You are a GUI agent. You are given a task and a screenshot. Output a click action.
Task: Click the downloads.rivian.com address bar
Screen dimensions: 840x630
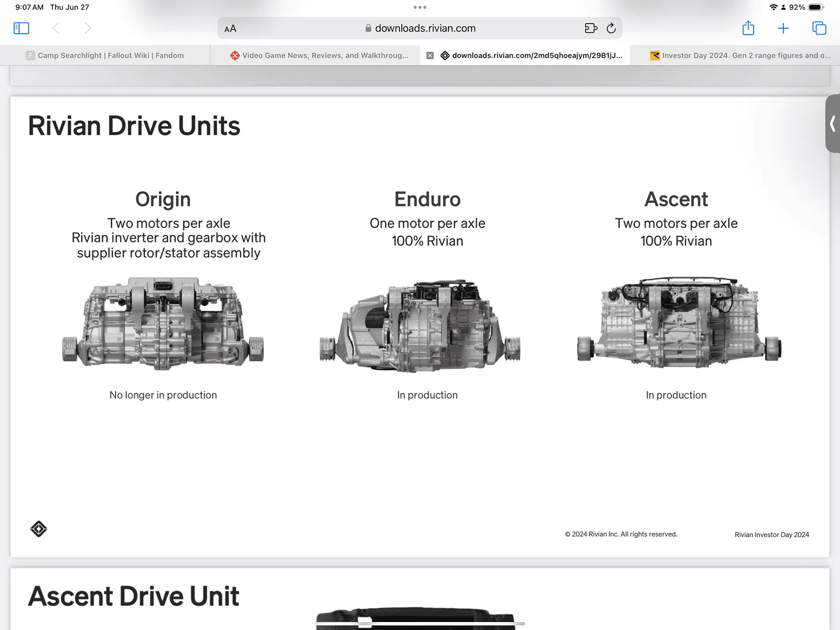pos(420,28)
